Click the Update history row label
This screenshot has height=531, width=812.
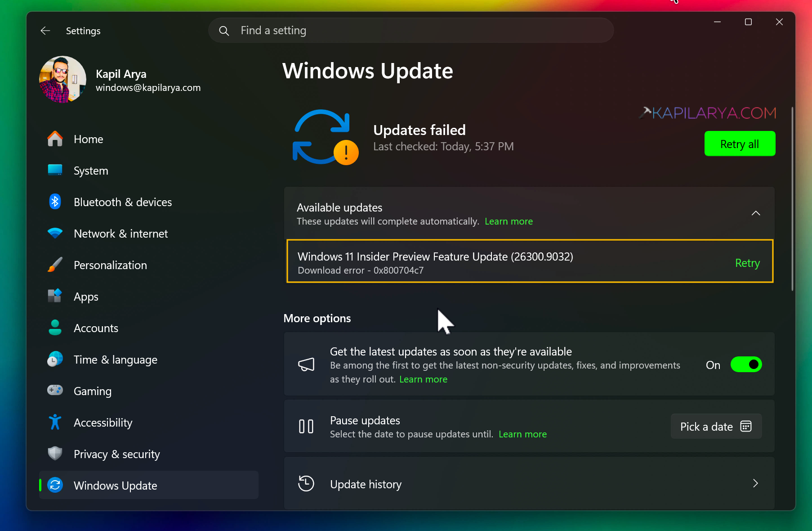pos(366,484)
